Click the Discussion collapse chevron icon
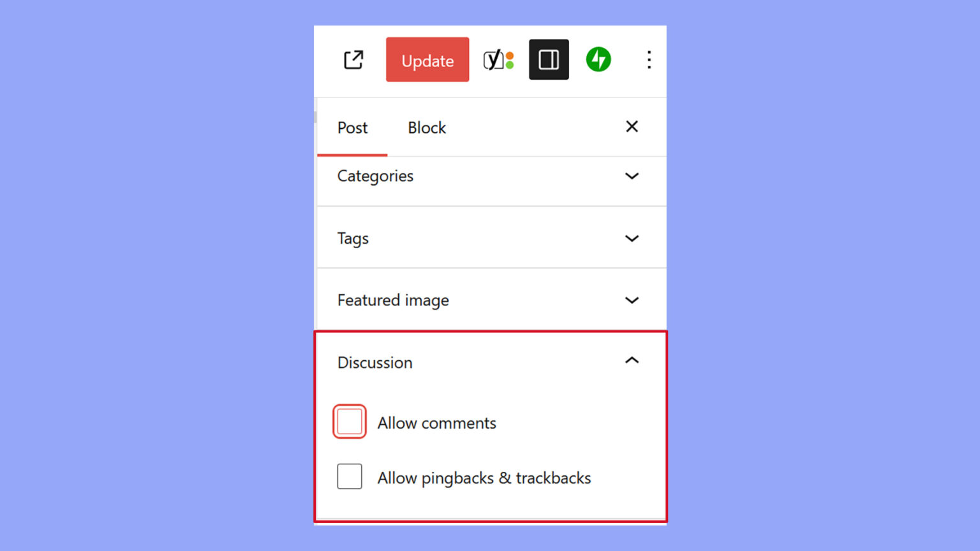The height and width of the screenshot is (551, 980). point(632,361)
